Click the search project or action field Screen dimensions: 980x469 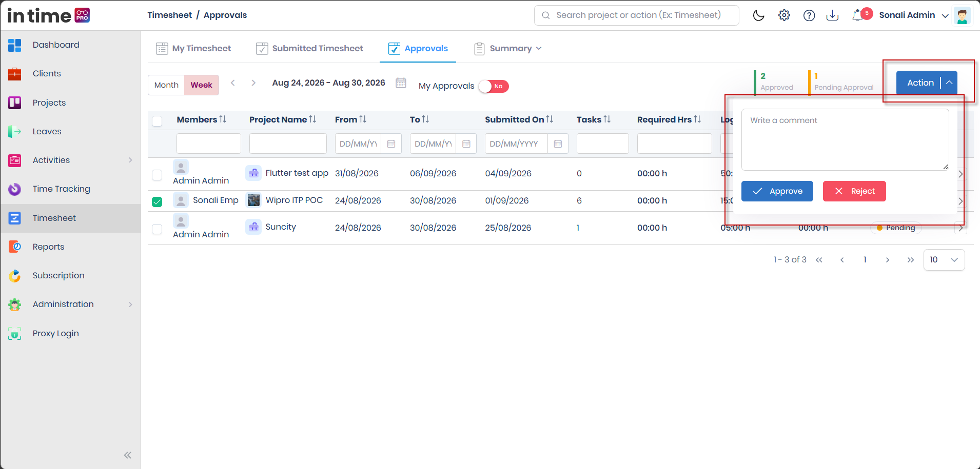point(637,15)
